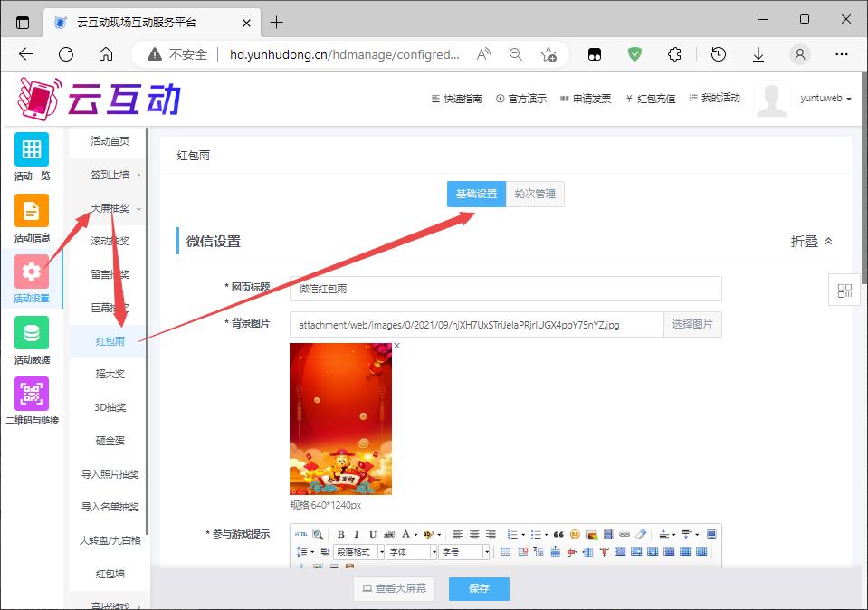This screenshot has width=868, height=610.
Task: Open the 我的活动 link
Action: coord(715,98)
